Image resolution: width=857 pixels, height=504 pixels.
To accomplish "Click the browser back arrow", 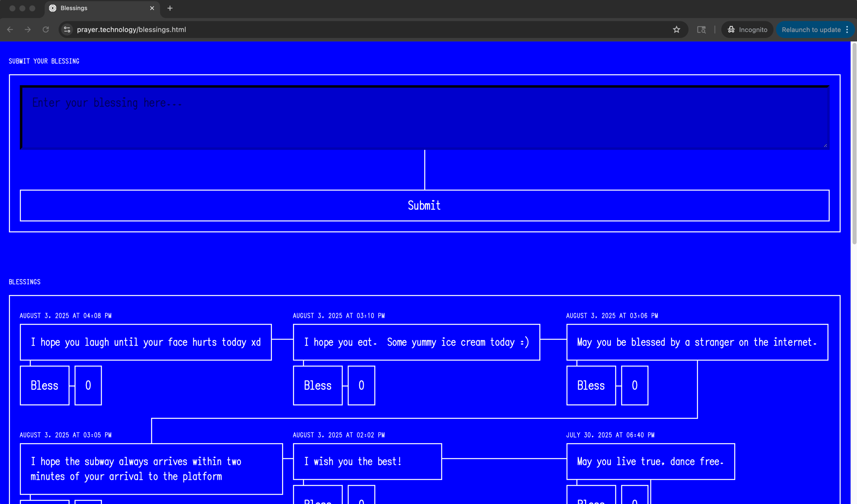I will [x=10, y=30].
